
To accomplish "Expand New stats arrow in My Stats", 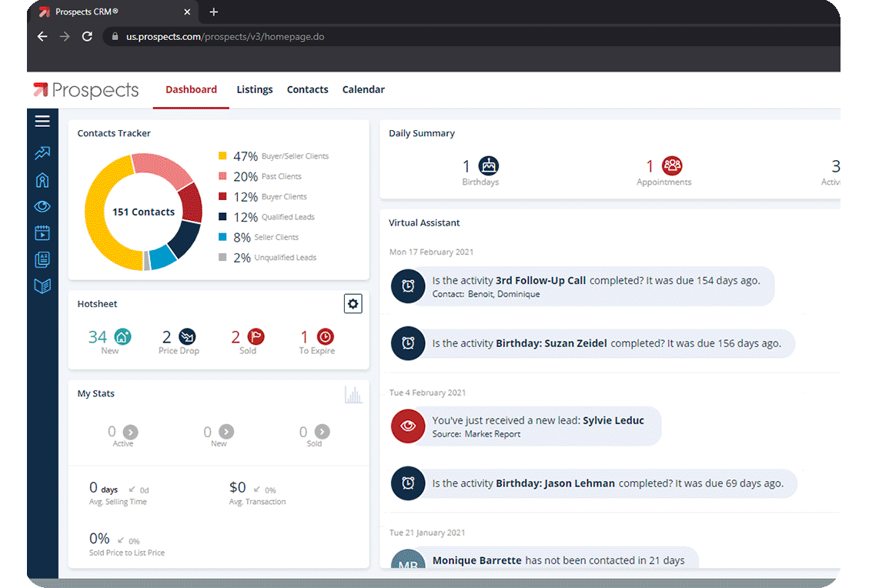I will [226, 431].
